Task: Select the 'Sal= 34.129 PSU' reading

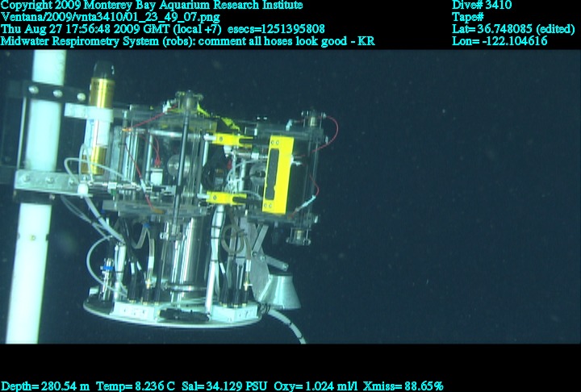Action: click(x=224, y=386)
